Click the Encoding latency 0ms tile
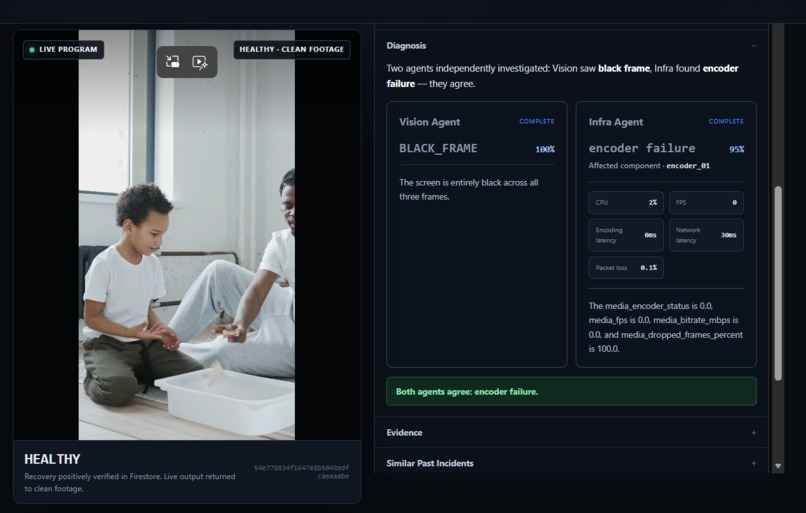 coord(626,235)
